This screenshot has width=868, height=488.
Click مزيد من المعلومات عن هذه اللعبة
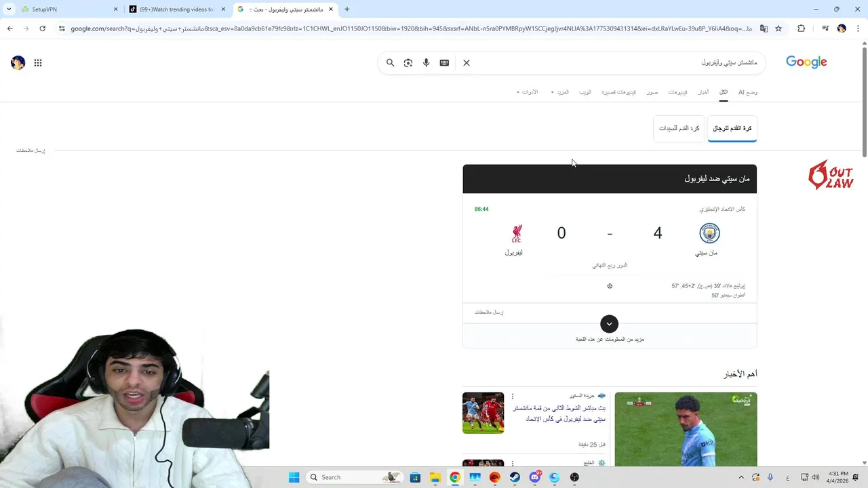[x=610, y=339]
